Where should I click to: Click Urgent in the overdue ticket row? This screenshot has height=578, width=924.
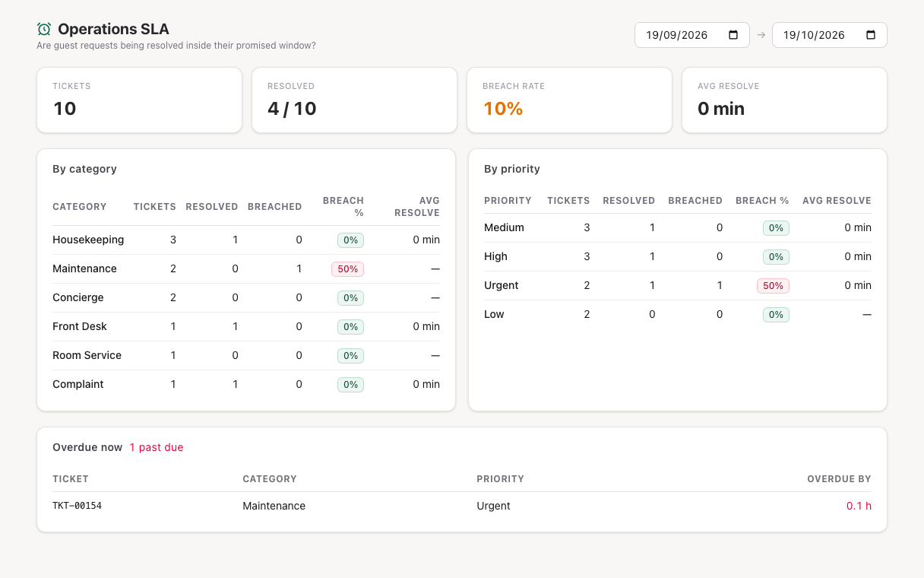click(493, 506)
